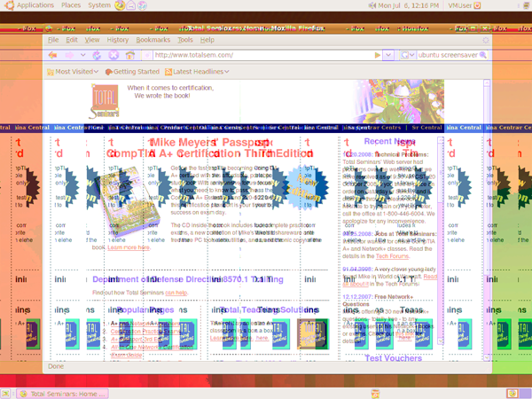The image size is (532, 399).
Task: Open the VMUser user switcher
Action: click(459, 5)
